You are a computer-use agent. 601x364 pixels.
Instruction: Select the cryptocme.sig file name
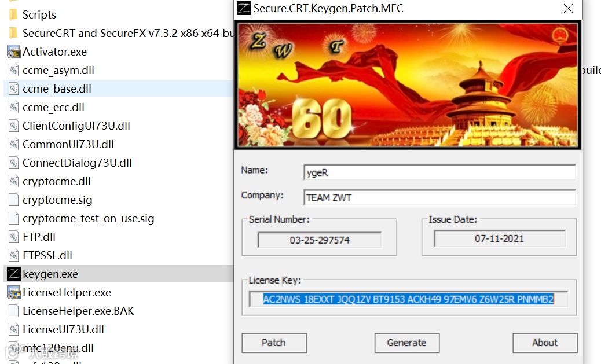[57, 200]
